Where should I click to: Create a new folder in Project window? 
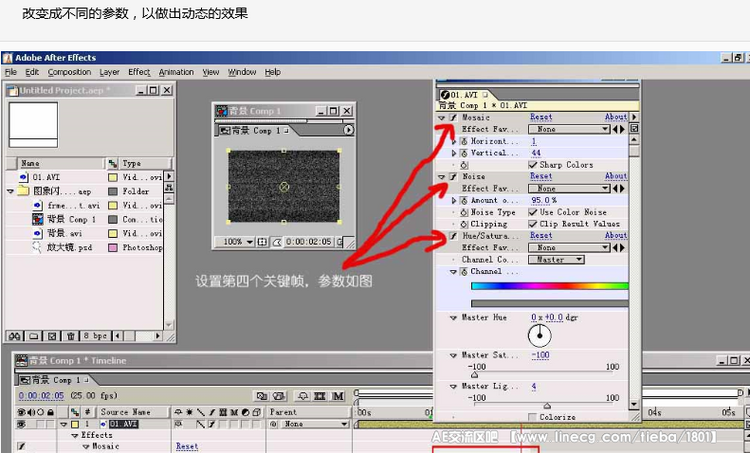[x=33, y=336]
